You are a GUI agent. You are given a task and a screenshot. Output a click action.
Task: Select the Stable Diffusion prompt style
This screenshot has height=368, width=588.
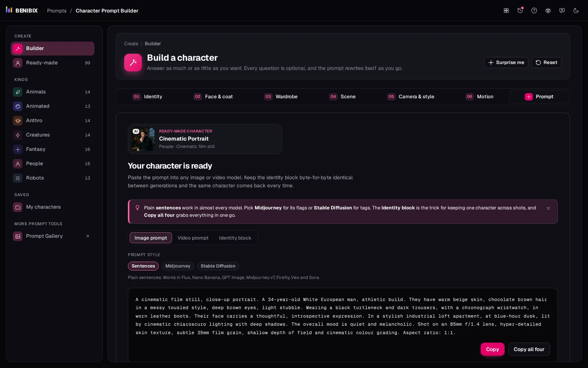218,266
